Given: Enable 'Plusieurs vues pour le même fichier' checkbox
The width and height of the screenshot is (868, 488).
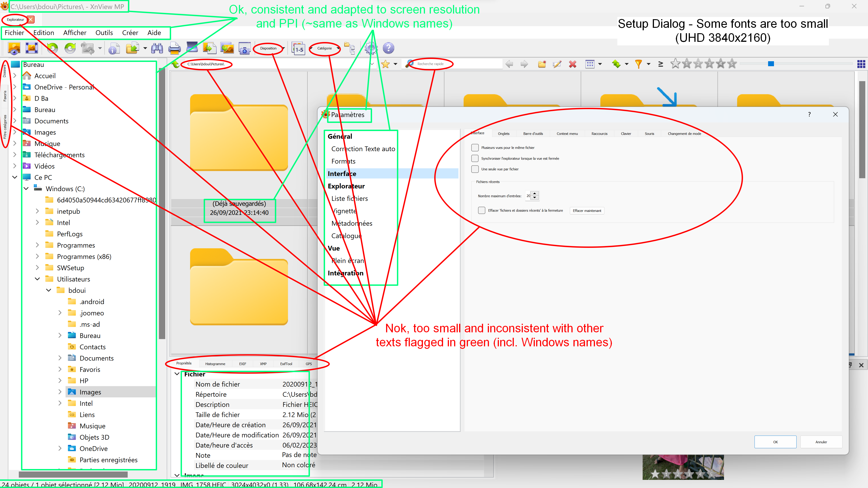Looking at the screenshot, I should [475, 148].
